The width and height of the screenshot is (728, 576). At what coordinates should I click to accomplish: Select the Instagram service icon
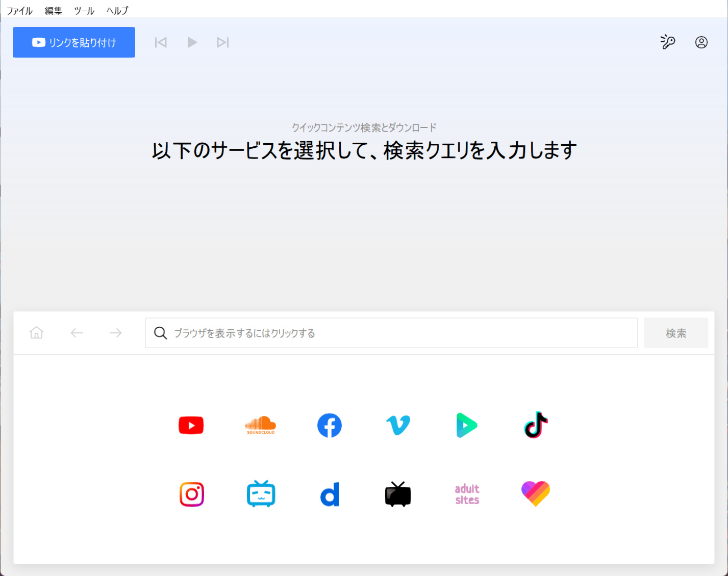pos(192,494)
